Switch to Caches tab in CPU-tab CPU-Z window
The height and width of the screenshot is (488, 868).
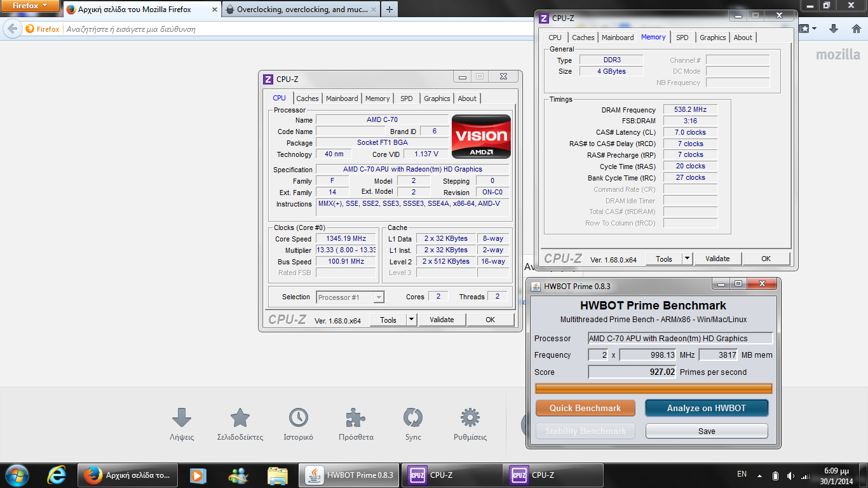pyautogui.click(x=308, y=98)
